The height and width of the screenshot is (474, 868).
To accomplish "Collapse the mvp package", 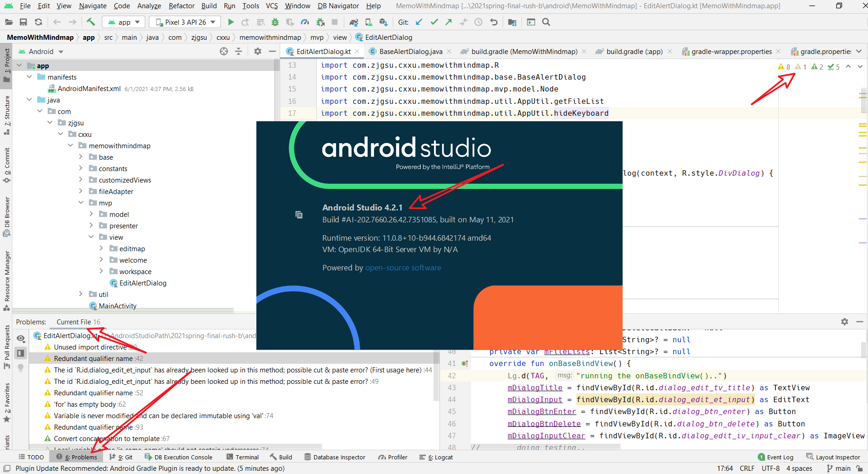I will pos(81,203).
